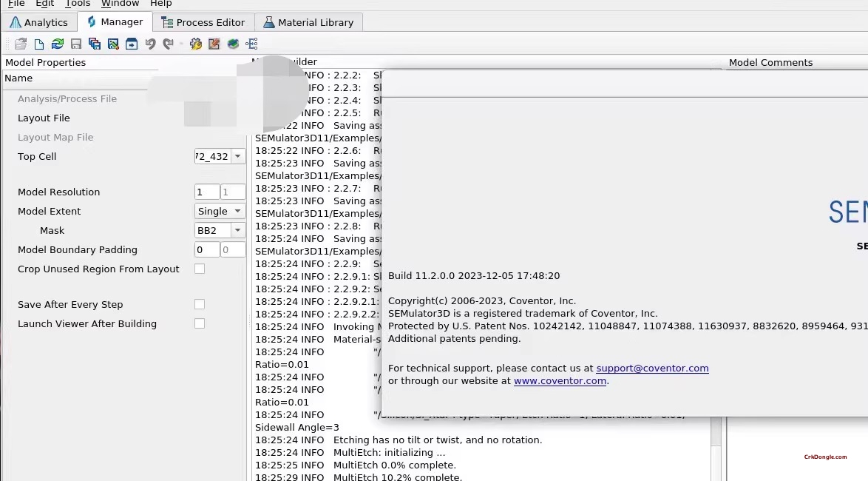This screenshot has height=481, width=868.
Task: Redo the last undone action
Action: point(169,44)
